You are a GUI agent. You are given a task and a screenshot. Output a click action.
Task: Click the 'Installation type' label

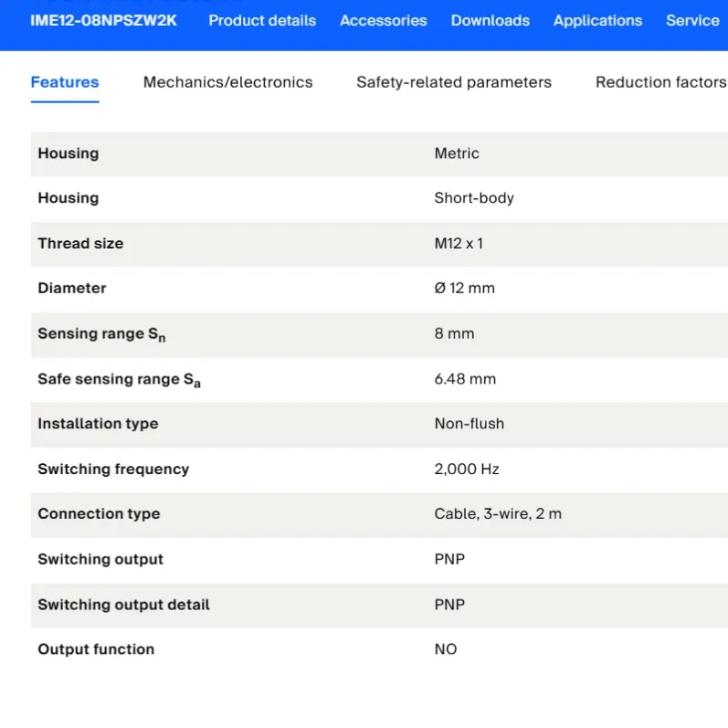point(98,424)
